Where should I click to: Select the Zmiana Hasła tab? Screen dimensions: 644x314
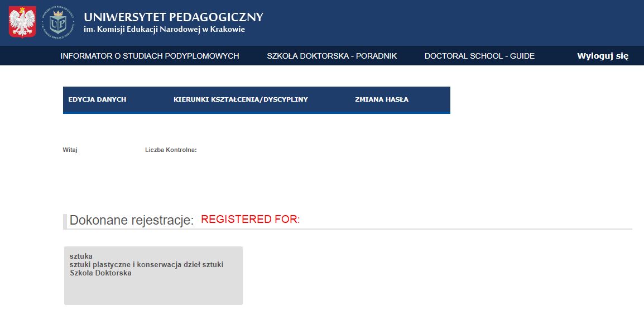[x=382, y=99]
